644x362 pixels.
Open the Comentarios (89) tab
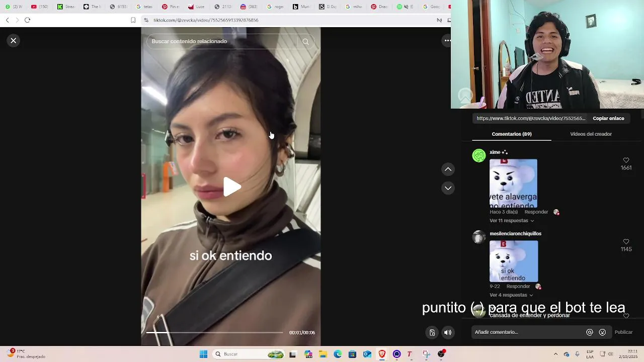pos(512,134)
